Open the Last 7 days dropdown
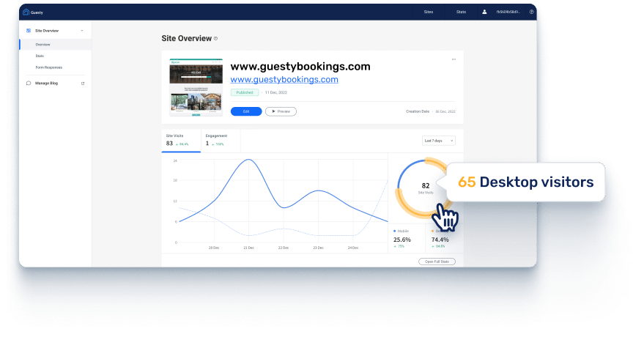644x337 pixels. pos(439,141)
